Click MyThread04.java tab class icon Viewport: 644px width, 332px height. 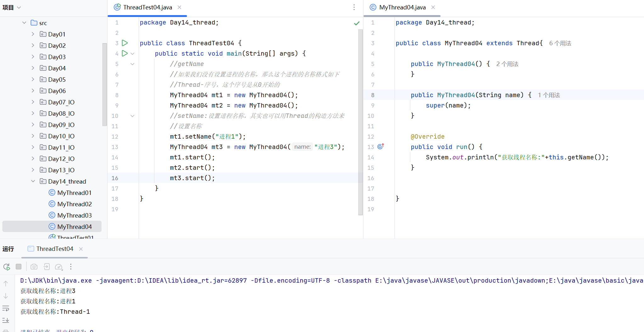(373, 7)
